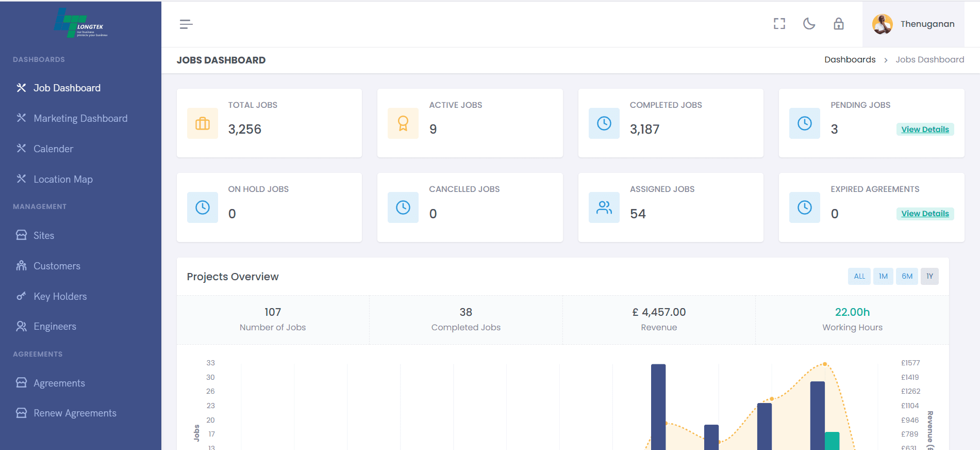Screen dimensions: 980x450
Task: Click tallest dark blue chart bar
Action: (658, 407)
